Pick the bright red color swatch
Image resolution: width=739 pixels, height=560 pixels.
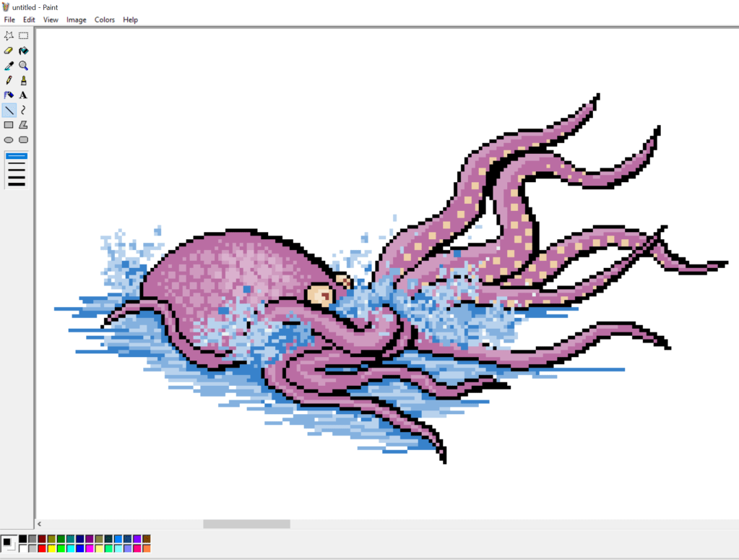[x=42, y=548]
